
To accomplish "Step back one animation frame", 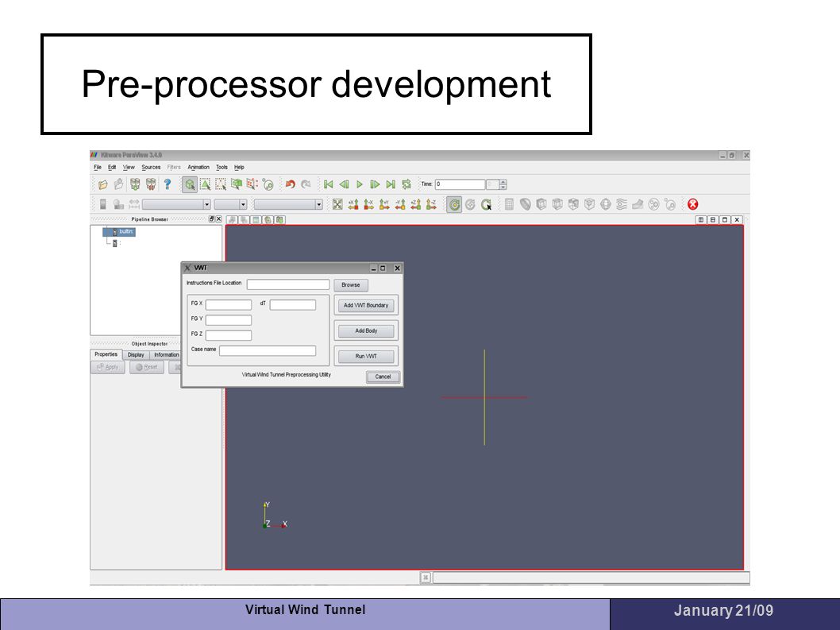I will 344,184.
